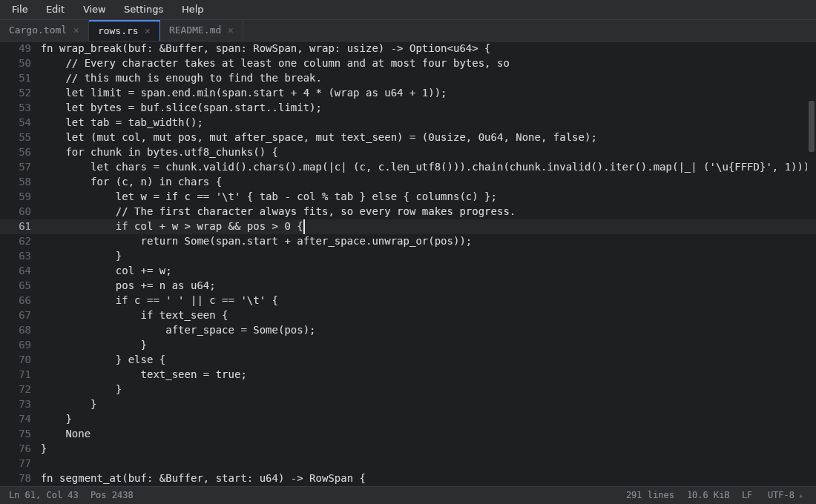Close the rows.rs tab
This screenshot has height=504, width=816.
pos(148,31)
